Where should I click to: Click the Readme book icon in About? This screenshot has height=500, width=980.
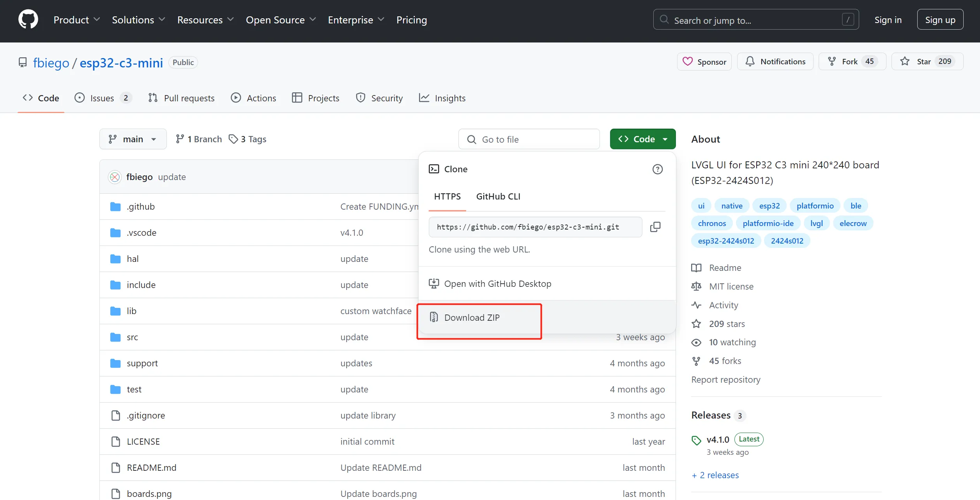(x=696, y=268)
